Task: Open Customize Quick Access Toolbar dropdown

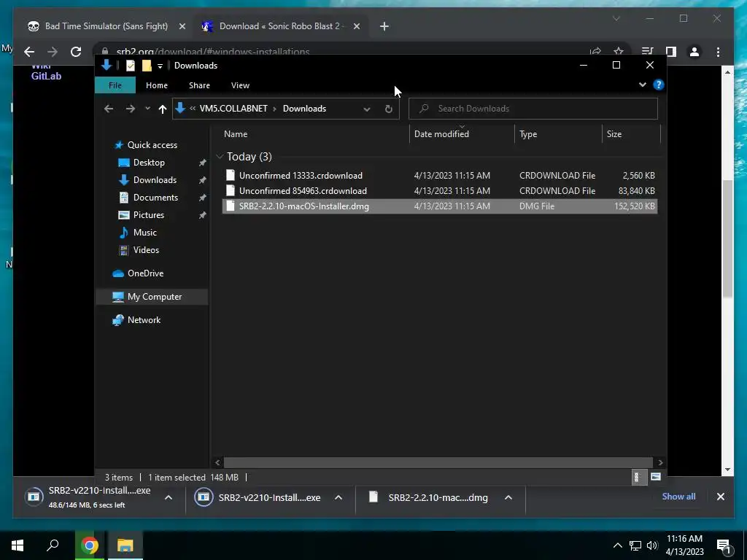Action: click(160, 66)
